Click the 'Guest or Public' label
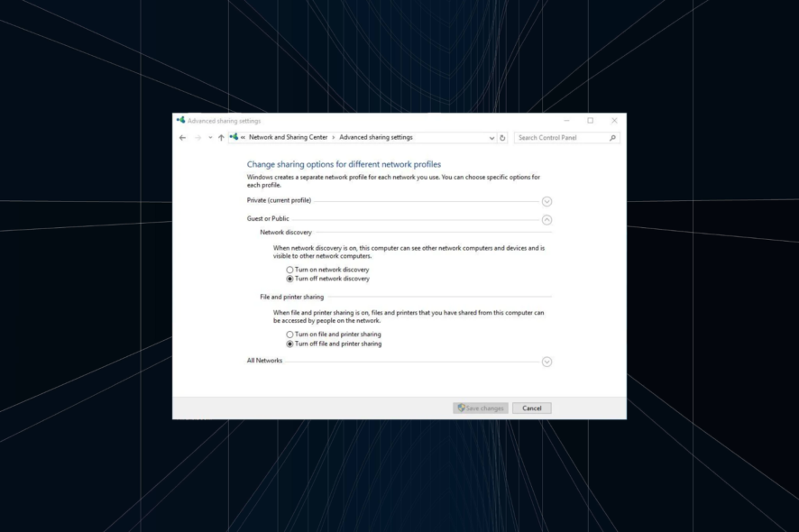This screenshot has height=532, width=799. [268, 218]
